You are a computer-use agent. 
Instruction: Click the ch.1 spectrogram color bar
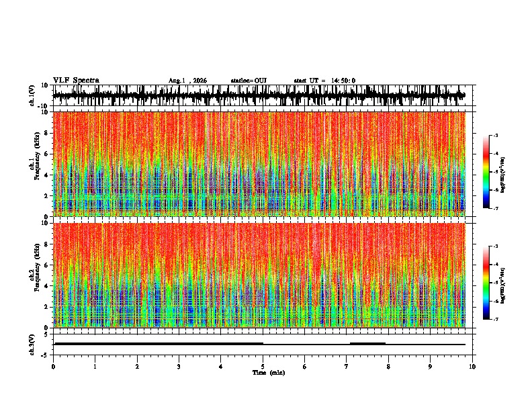click(486, 172)
